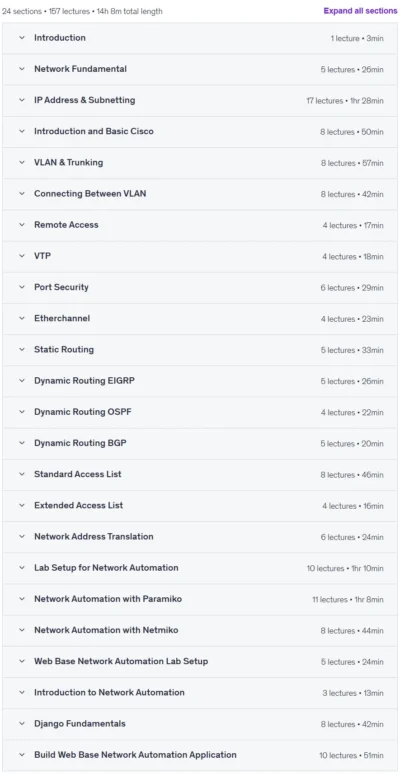Toggle Network Address Translation chevron

22,537
